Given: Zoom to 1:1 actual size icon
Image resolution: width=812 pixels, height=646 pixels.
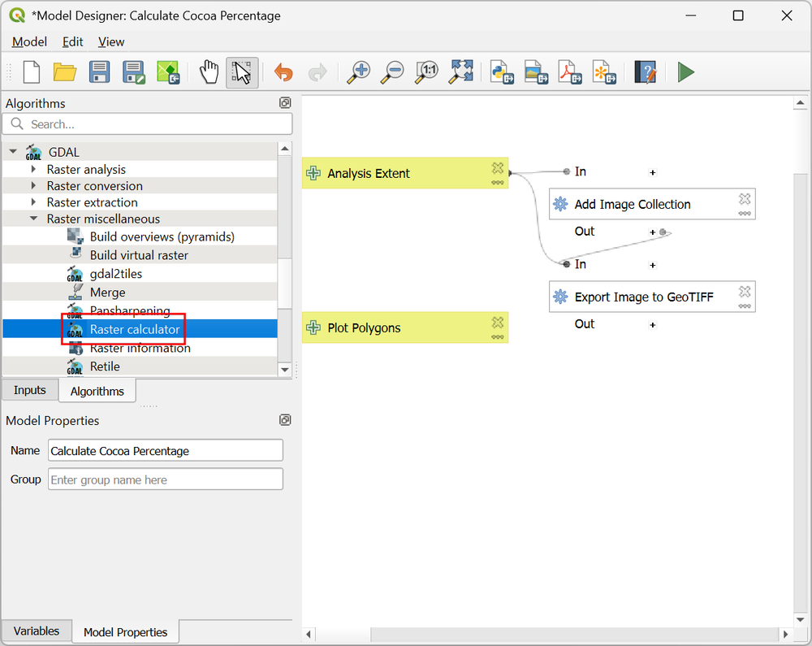Looking at the screenshot, I should click(427, 72).
